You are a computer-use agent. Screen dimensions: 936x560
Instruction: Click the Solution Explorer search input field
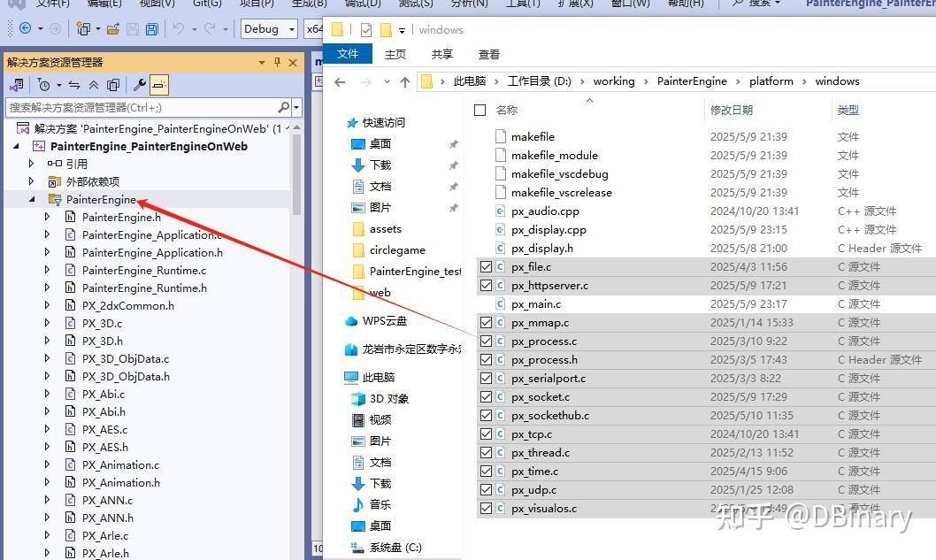[x=141, y=107]
